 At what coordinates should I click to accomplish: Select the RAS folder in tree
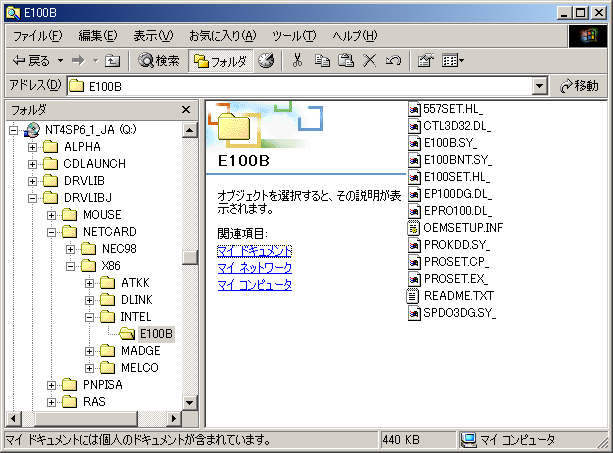tap(94, 402)
